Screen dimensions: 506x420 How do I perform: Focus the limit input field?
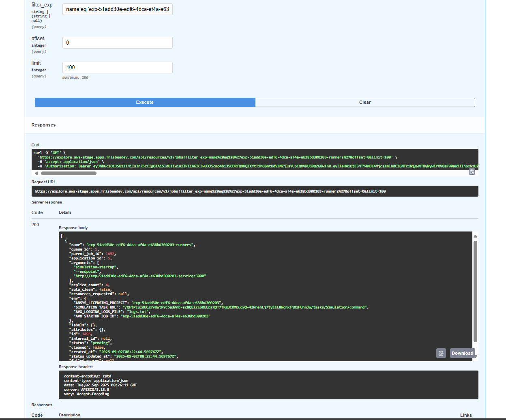pyautogui.click(x=118, y=67)
